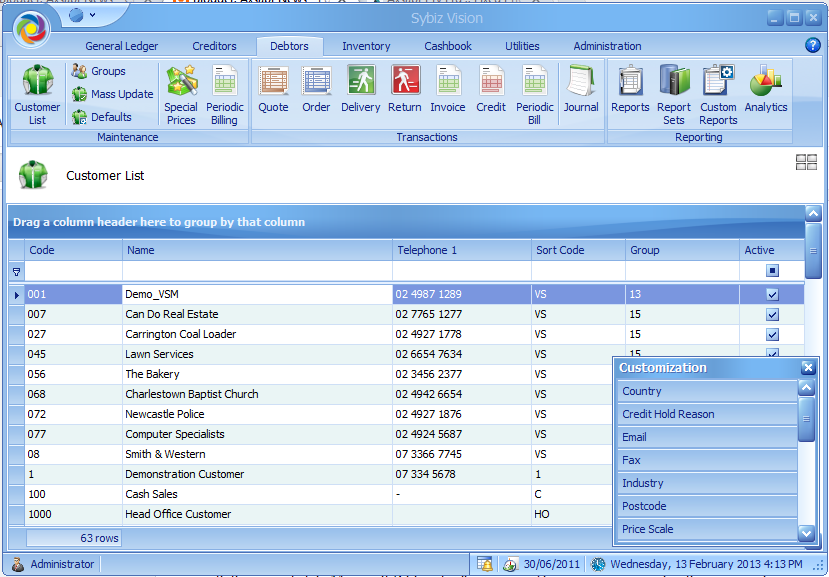829x577 pixels.
Task: Click the clock icon in status bar
Action: tap(598, 564)
